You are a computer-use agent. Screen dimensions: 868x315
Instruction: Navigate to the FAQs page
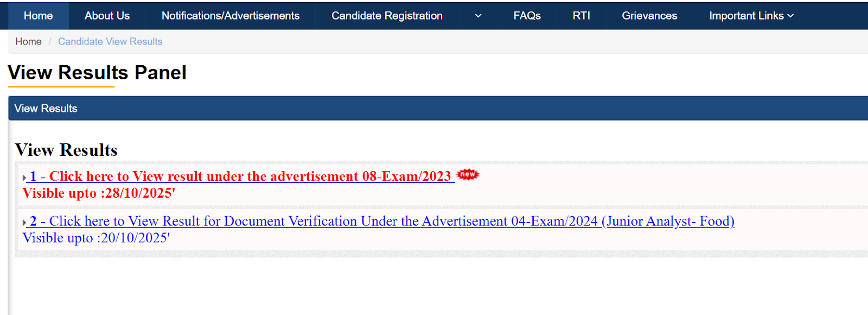pyautogui.click(x=527, y=16)
